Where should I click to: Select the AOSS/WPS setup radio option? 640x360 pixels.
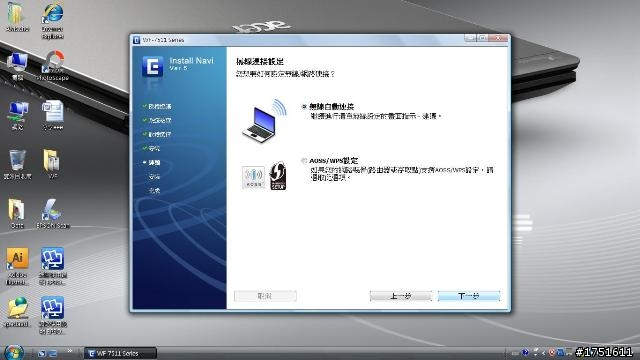[x=304, y=161]
